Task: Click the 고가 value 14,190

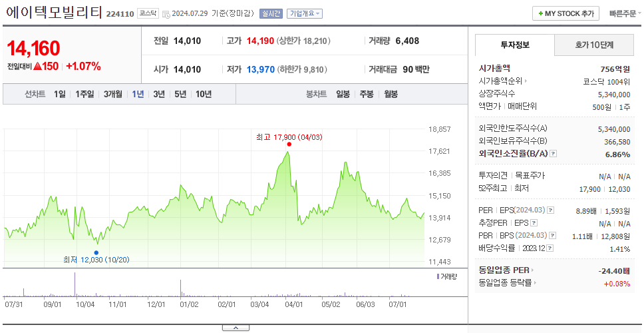Action: tap(260, 41)
